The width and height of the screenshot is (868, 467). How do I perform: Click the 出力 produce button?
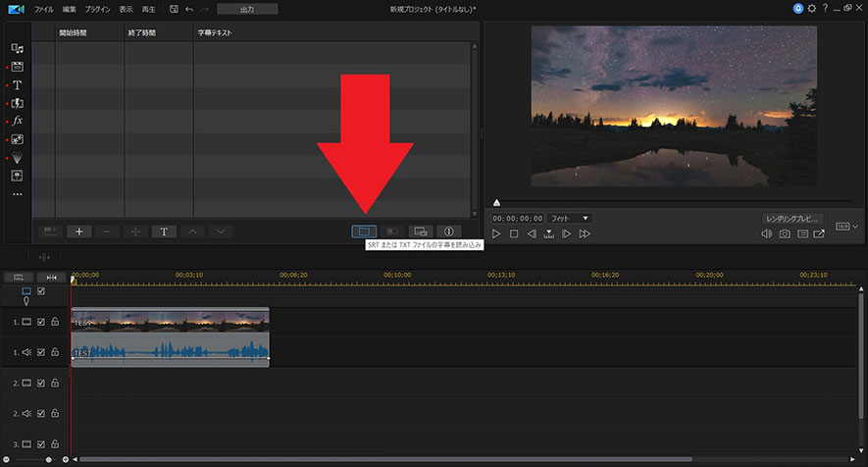click(x=247, y=10)
